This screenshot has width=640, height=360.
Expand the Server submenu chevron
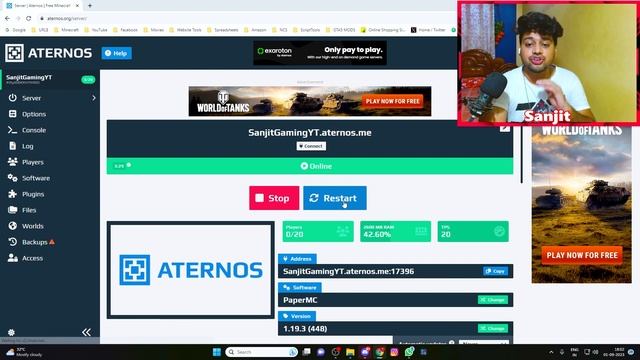tap(94, 98)
